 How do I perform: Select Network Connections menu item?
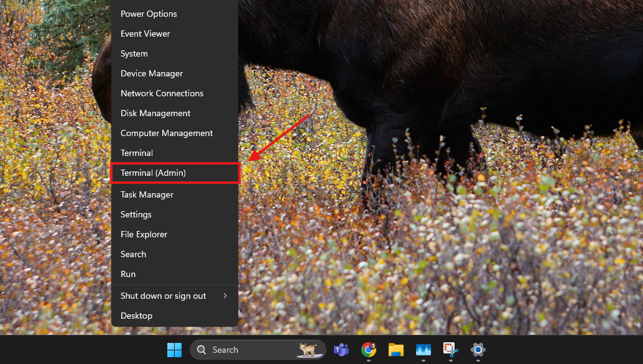click(162, 93)
